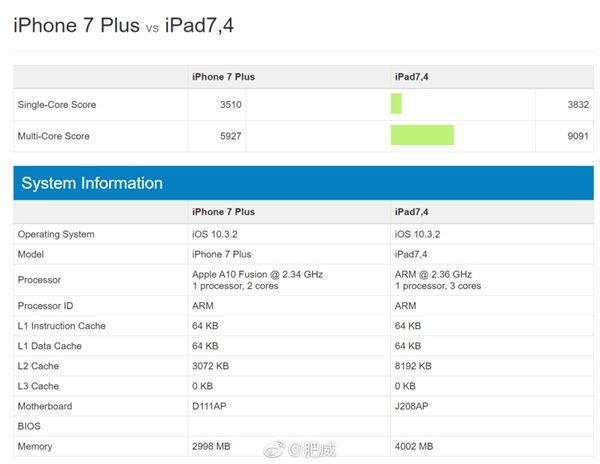
Task: Select the L3 Cache row label
Action: pyautogui.click(x=38, y=386)
